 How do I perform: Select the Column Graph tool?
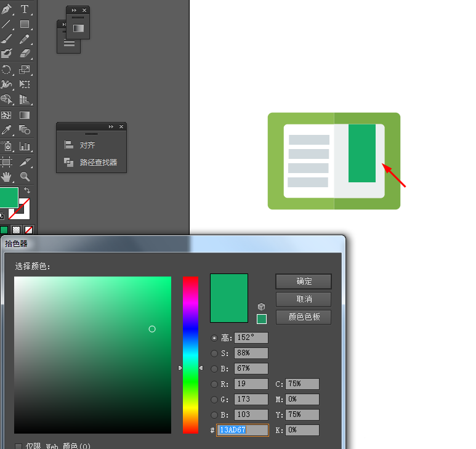(x=25, y=146)
